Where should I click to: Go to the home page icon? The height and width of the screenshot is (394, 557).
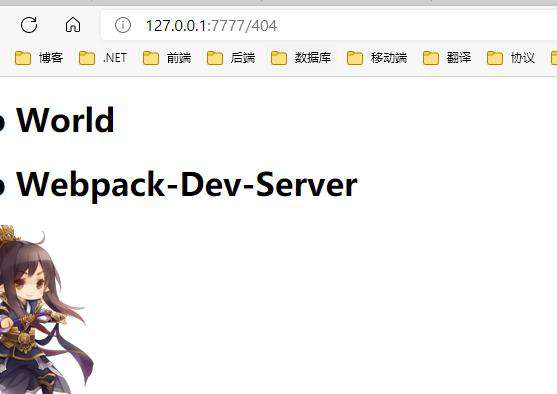point(73,25)
